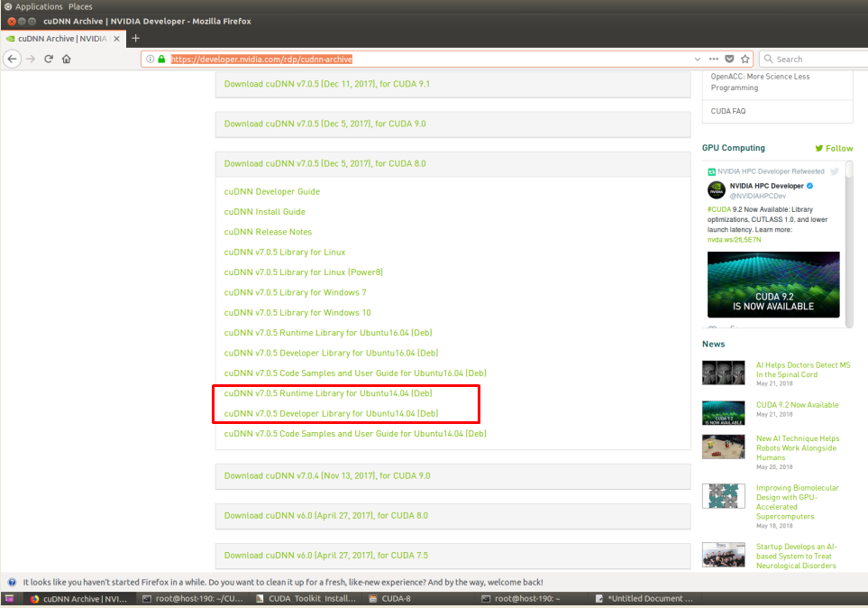
Task: Select the cuDNN Archive | NVIDIA tab
Action: [x=62, y=38]
